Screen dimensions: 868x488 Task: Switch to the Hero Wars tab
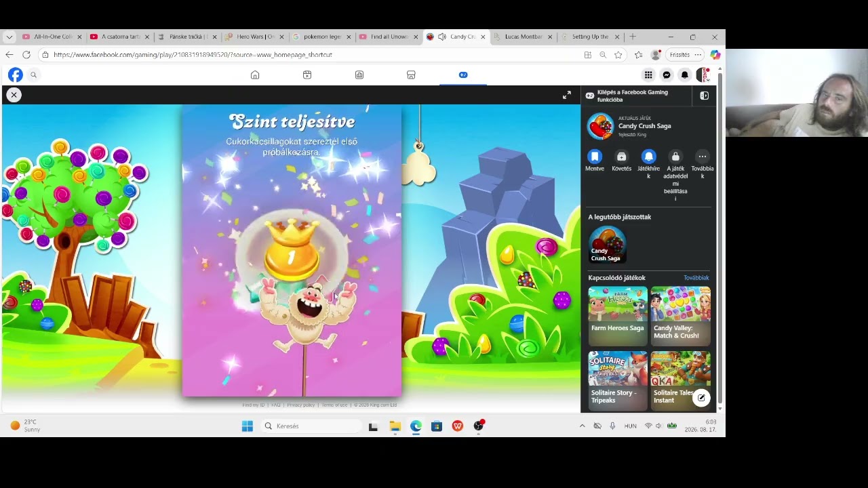click(x=255, y=37)
